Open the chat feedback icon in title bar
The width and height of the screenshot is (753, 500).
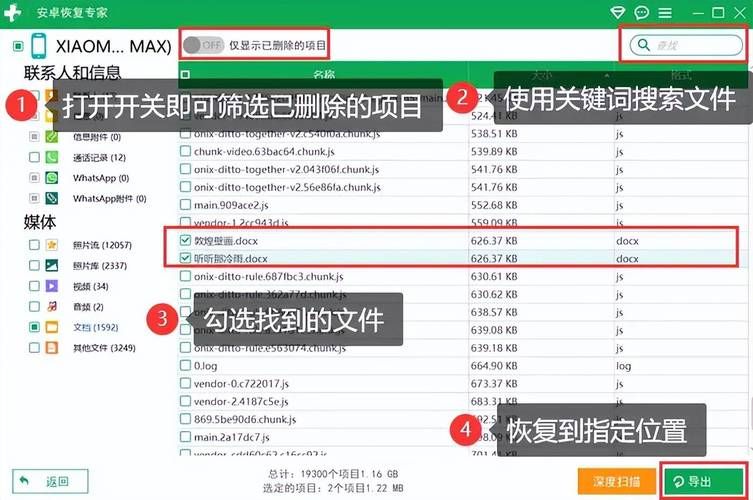point(641,12)
